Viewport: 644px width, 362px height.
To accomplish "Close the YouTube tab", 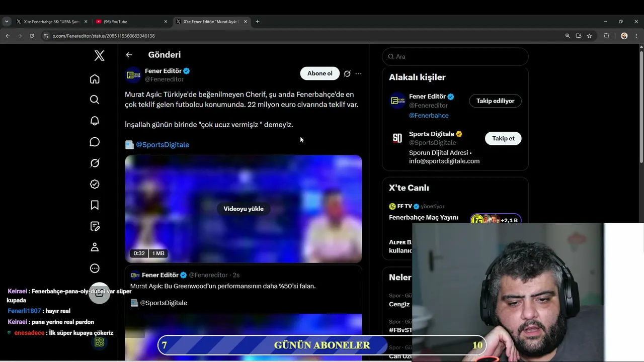I will coord(166,22).
